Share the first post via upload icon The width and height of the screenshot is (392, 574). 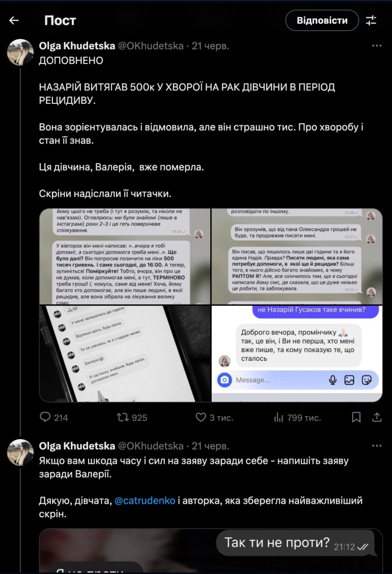point(377,417)
